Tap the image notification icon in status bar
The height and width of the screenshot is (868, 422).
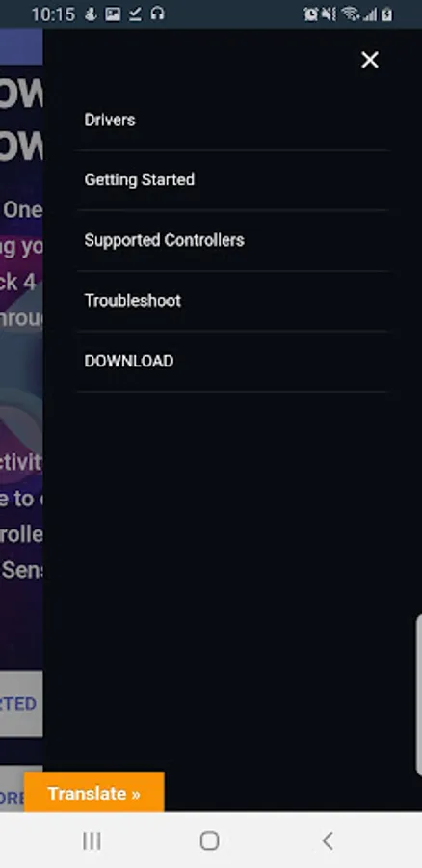tap(113, 14)
